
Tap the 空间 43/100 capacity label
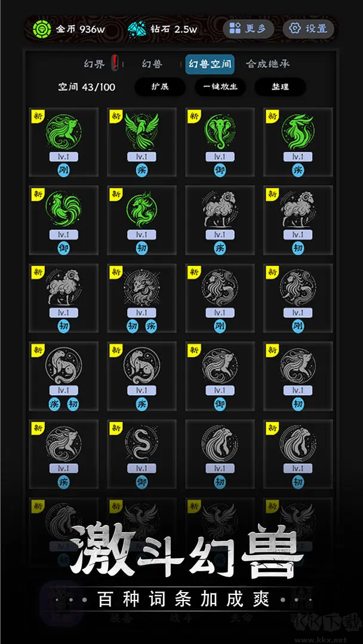point(87,87)
